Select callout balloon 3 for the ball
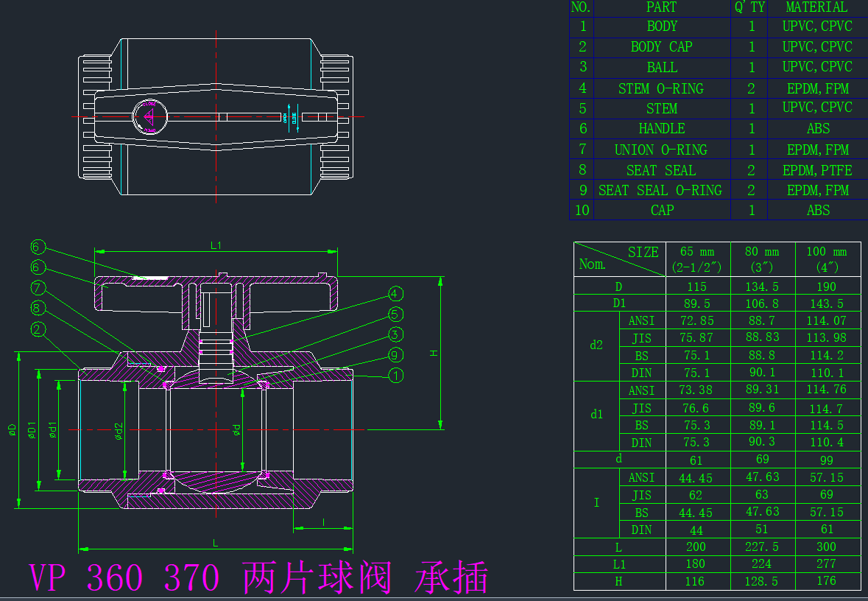The height and width of the screenshot is (601, 868). [395, 334]
